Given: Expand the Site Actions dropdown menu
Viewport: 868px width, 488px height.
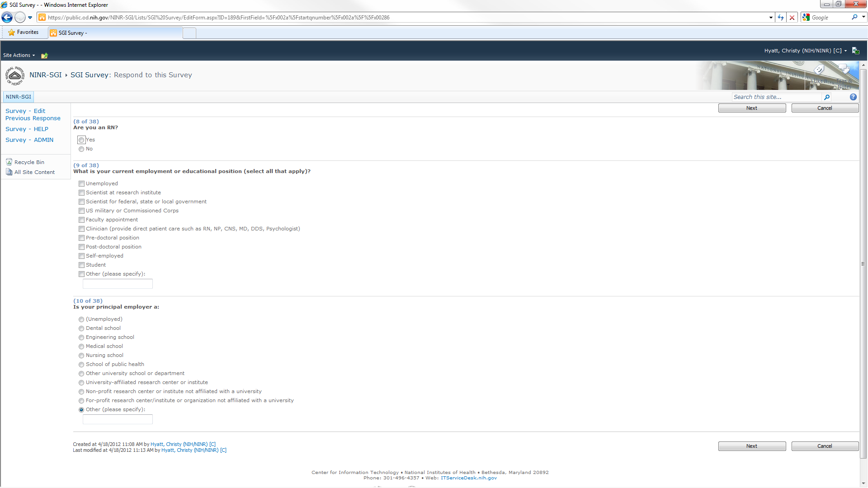Looking at the screenshot, I should [x=19, y=55].
